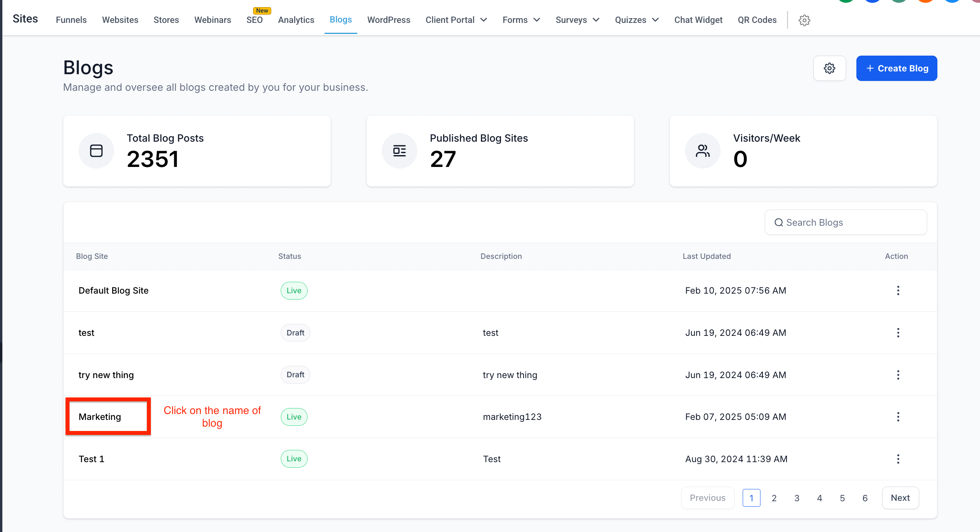Expand the Surveys dropdown menu
The height and width of the screenshot is (532, 980).
577,20
